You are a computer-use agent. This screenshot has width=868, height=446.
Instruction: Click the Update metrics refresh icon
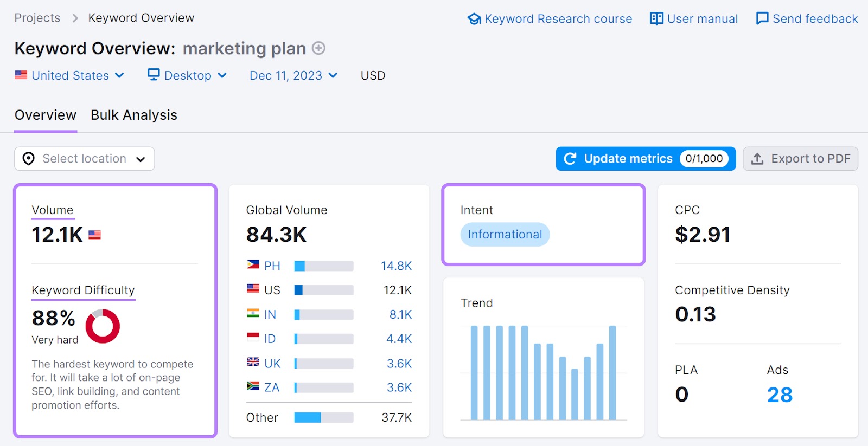[570, 159]
